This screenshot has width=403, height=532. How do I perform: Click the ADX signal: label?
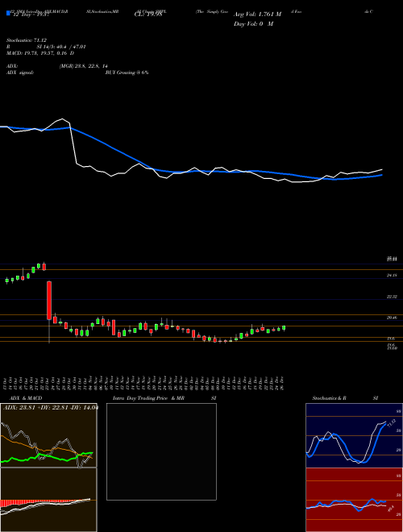tap(20, 73)
